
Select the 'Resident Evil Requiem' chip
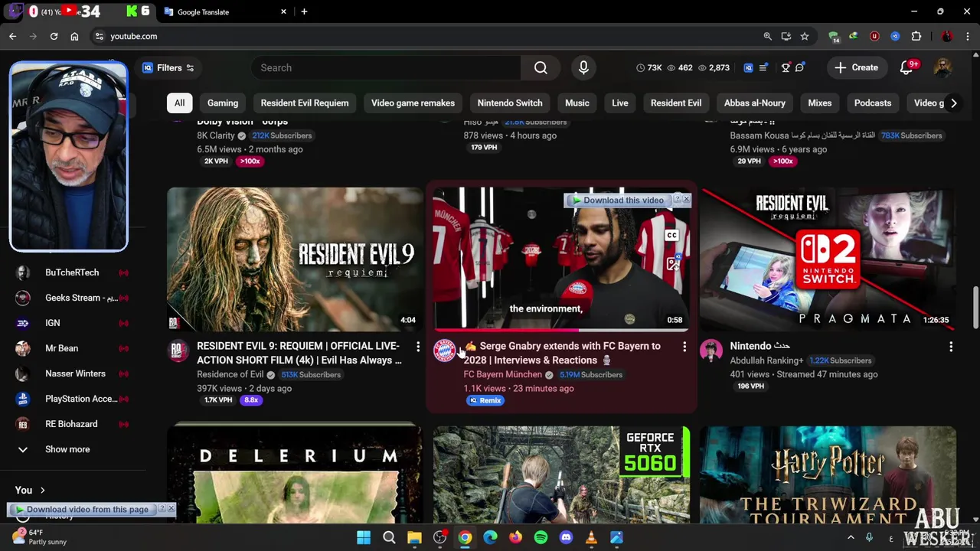click(305, 103)
